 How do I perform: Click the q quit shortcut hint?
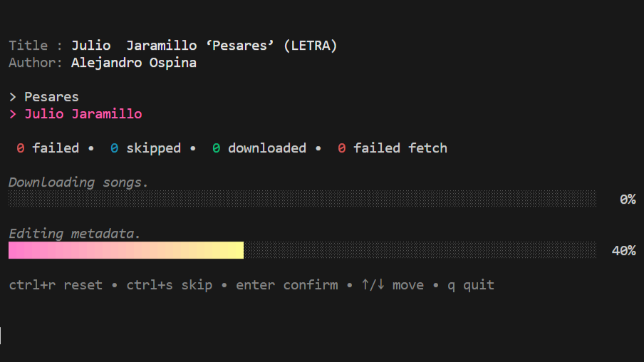click(470, 285)
